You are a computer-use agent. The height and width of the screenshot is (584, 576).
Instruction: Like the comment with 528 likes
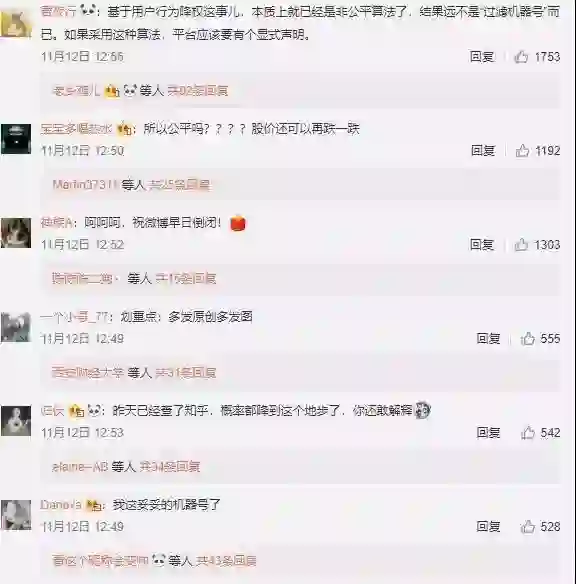click(528, 526)
